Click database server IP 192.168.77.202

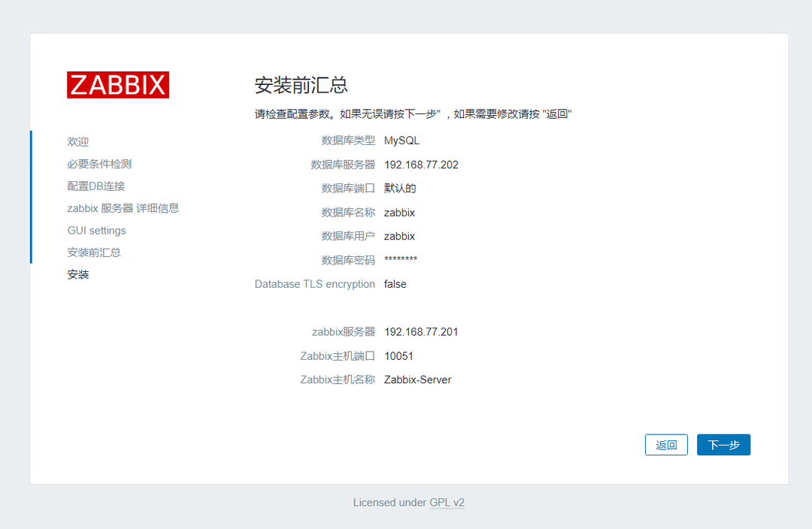[421, 165]
